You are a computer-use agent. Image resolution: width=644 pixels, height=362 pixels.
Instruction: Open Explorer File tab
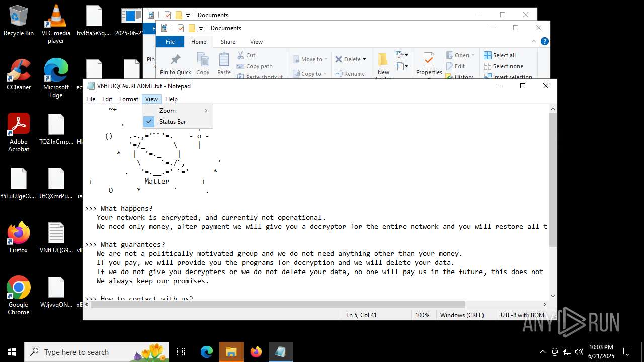click(x=170, y=42)
